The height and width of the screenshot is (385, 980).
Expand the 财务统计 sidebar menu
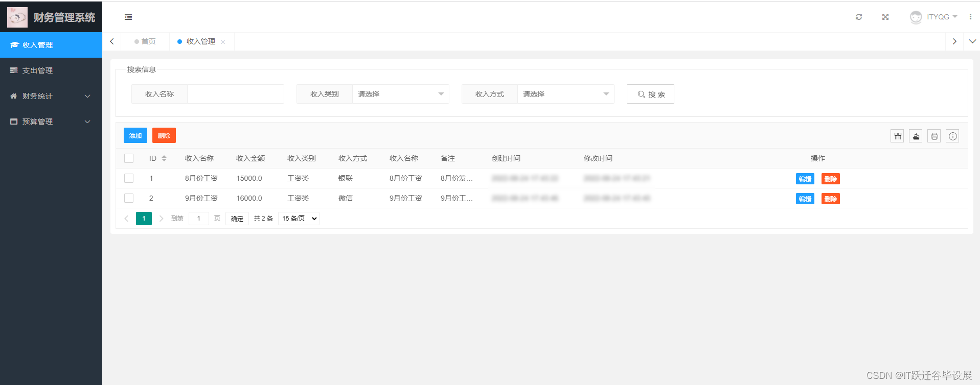(x=51, y=96)
